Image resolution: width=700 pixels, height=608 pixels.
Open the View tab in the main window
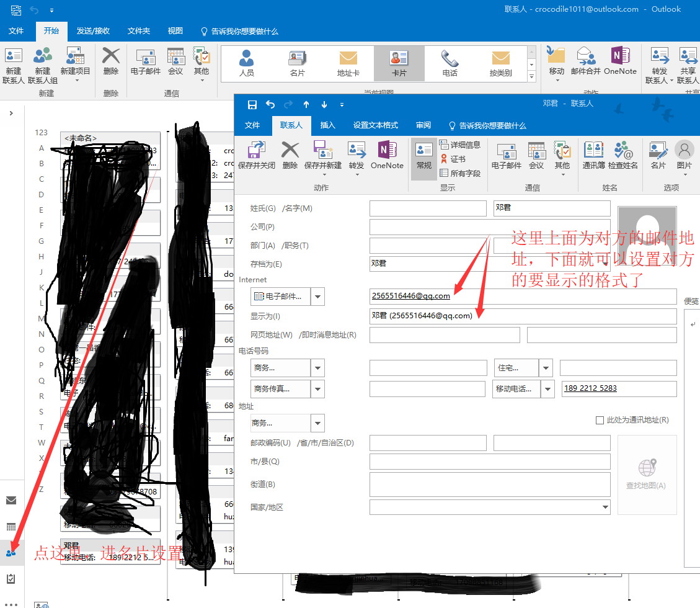coord(175,31)
